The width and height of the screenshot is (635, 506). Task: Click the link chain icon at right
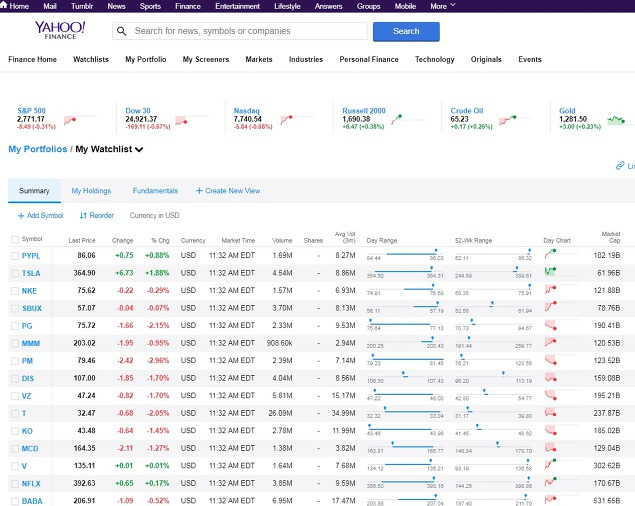click(x=620, y=166)
